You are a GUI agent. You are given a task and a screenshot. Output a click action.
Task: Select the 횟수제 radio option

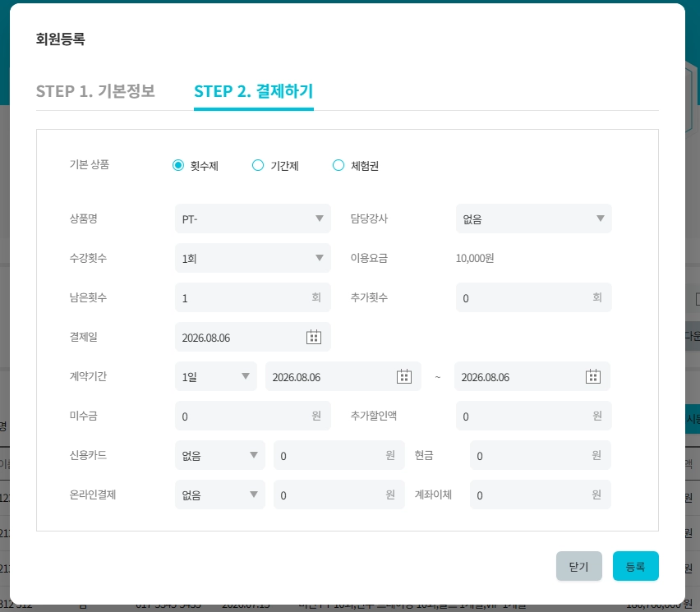pyautogui.click(x=178, y=166)
